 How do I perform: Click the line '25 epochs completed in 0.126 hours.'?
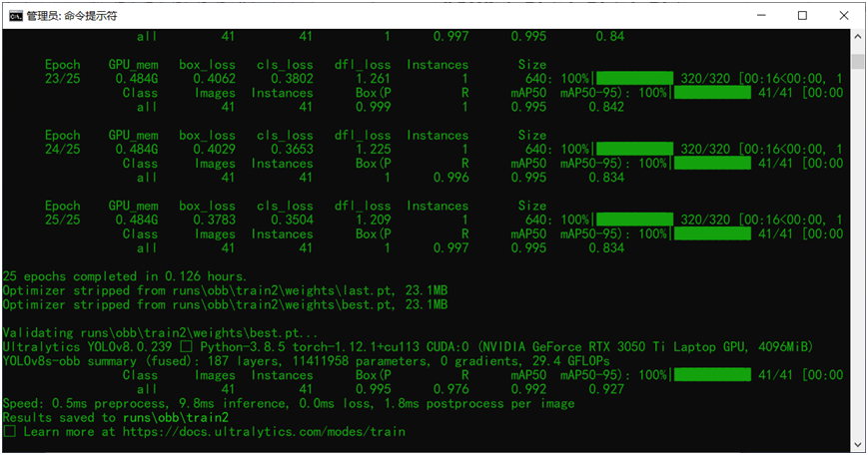[125, 276]
